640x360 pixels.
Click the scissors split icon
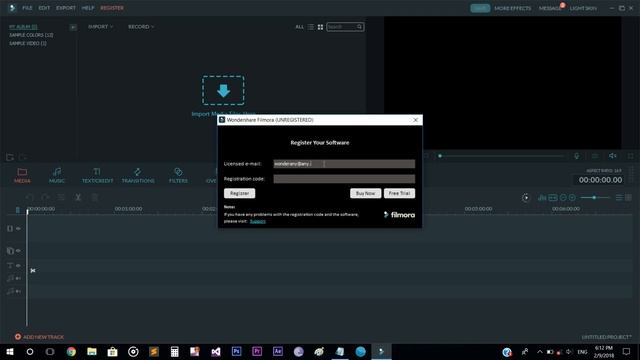point(78,198)
